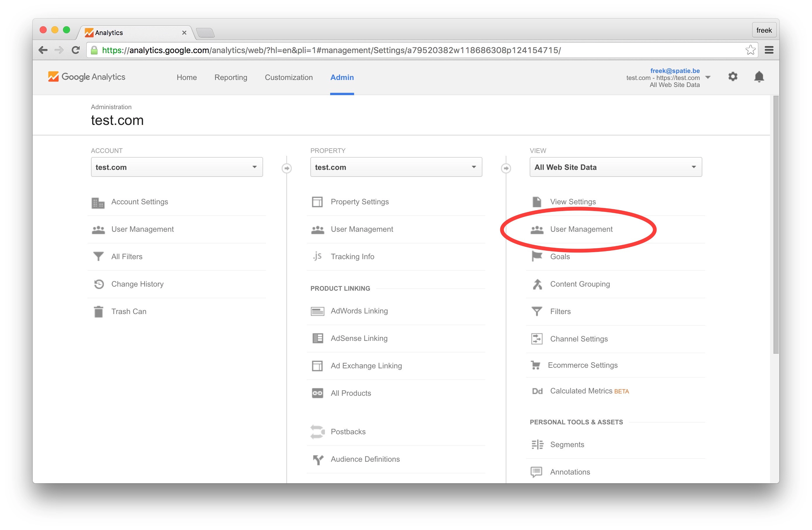Click the Segments icon
The height and width of the screenshot is (530, 812).
pos(537,444)
